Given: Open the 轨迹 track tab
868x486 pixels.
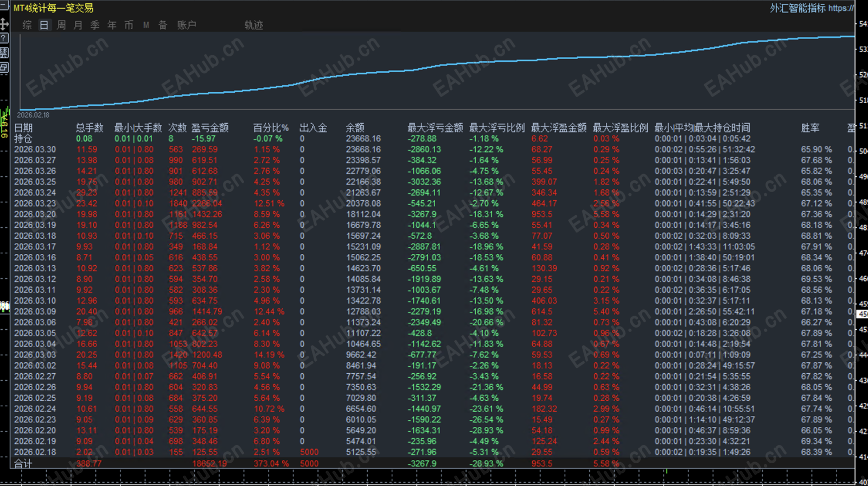Looking at the screenshot, I should point(253,25).
